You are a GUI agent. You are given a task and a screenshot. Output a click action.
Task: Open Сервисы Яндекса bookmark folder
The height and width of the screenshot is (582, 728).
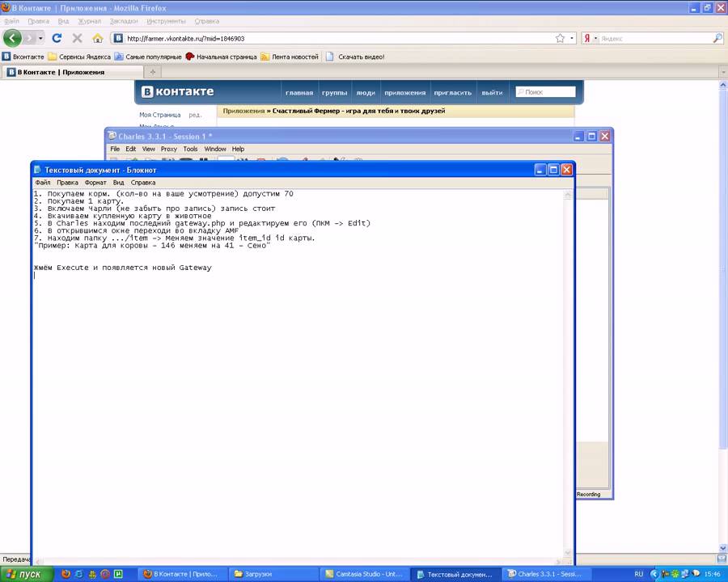(79, 57)
